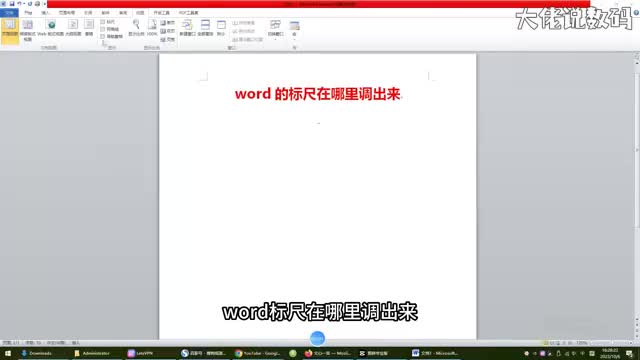
Task: Click zoom percentage 120% in status bar
Action: 582,343
